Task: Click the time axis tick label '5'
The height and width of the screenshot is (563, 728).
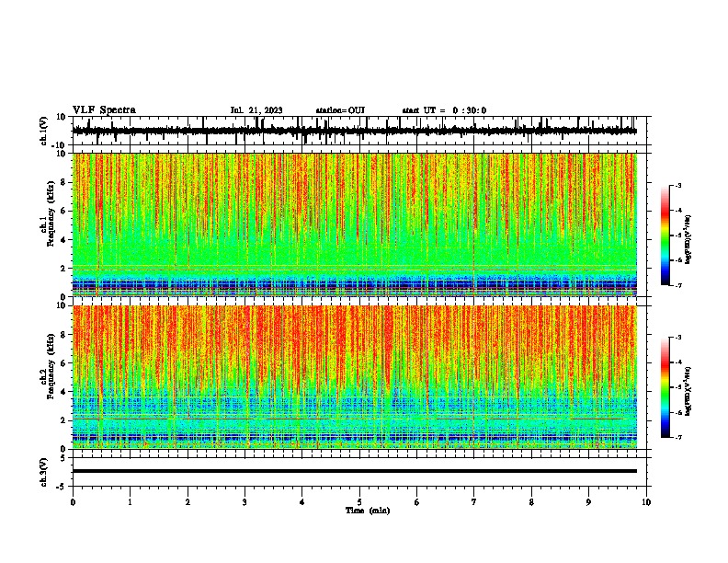Action: coord(359,502)
